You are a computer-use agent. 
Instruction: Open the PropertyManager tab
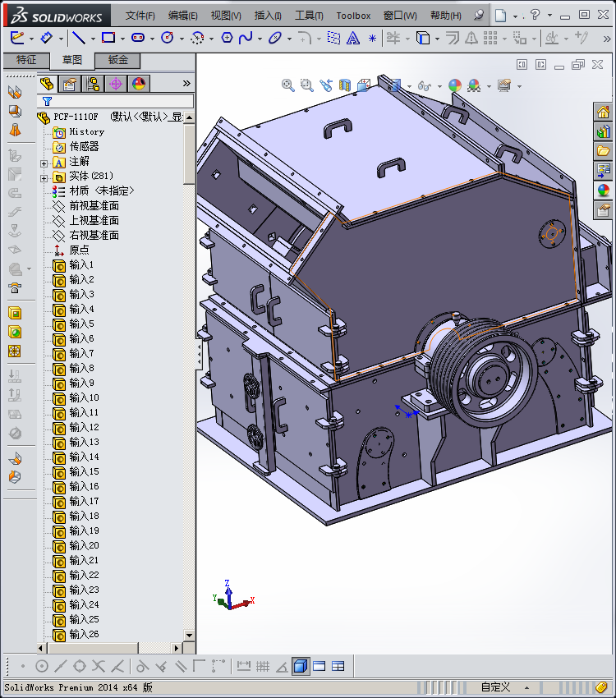point(70,84)
